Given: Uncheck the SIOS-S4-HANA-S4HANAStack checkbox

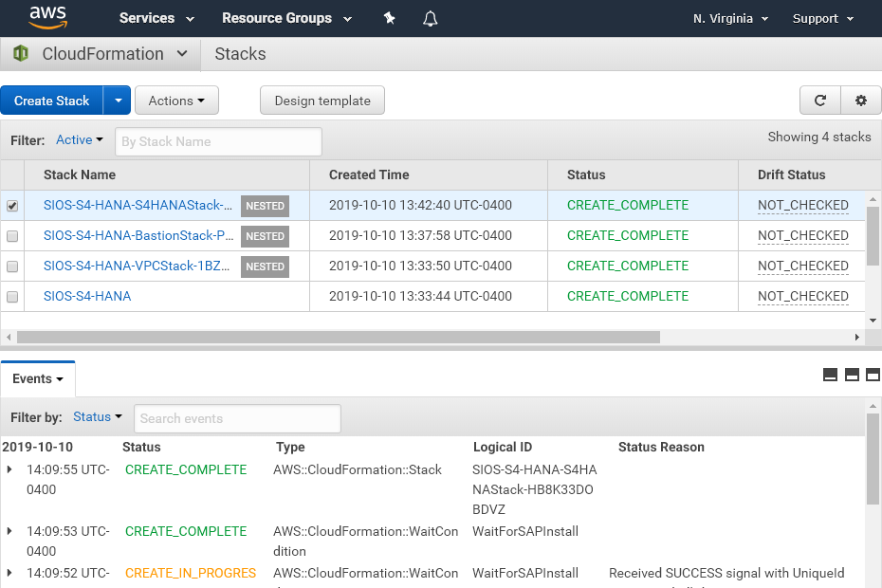Looking at the screenshot, I should click(12, 206).
